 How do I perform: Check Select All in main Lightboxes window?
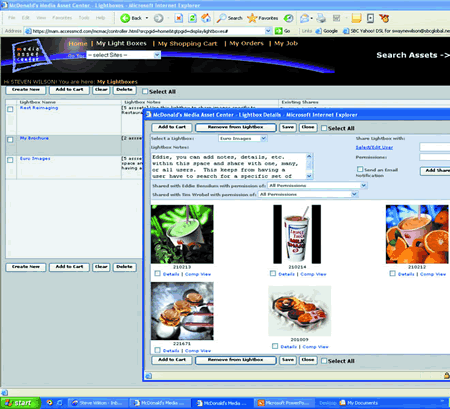145,91
